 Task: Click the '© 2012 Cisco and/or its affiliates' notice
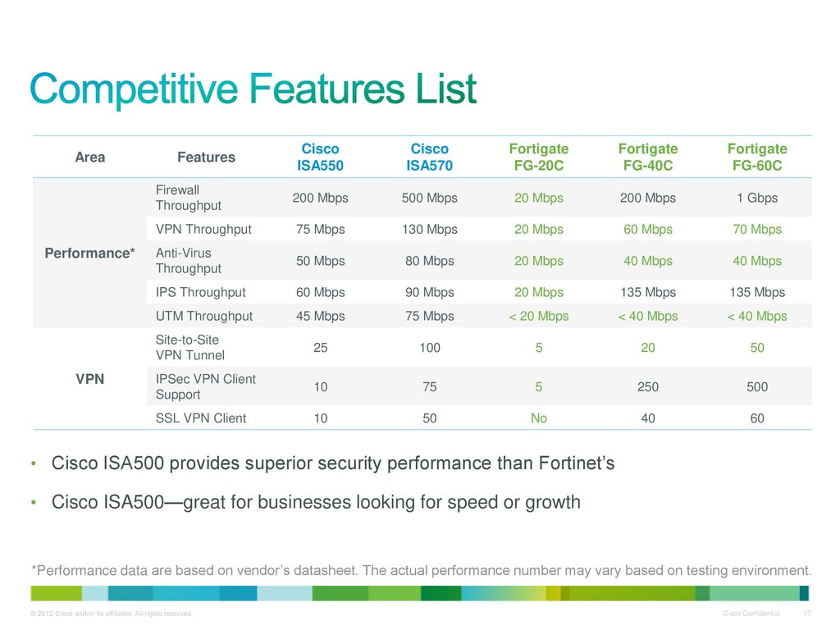[x=112, y=614]
